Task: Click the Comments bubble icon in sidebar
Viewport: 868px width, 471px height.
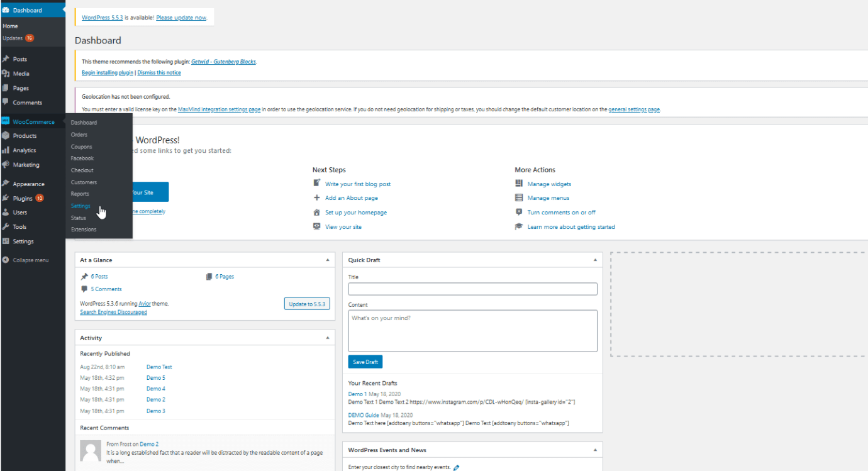Action: pos(6,103)
